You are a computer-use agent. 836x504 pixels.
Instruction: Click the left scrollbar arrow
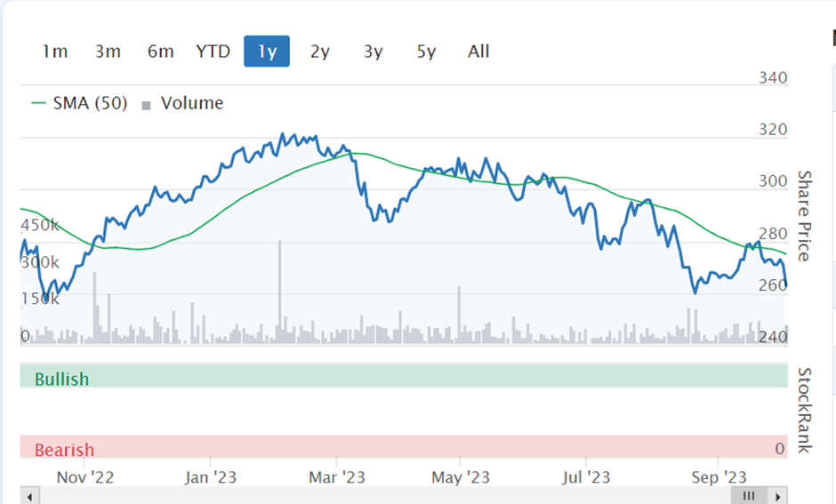click(x=30, y=497)
